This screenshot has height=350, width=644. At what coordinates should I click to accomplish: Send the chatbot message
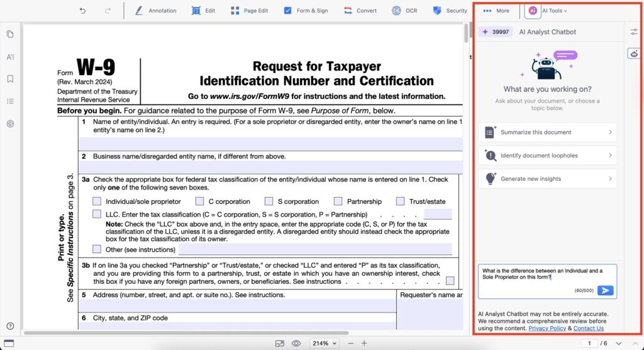(606, 290)
